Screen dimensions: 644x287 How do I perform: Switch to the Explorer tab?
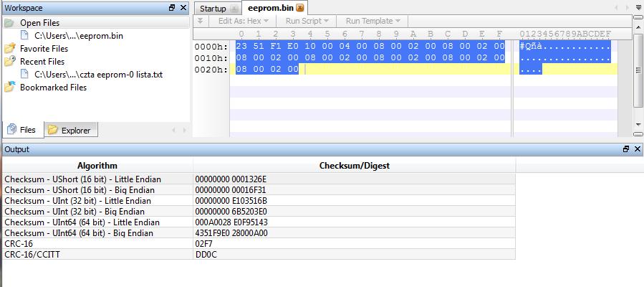71,131
